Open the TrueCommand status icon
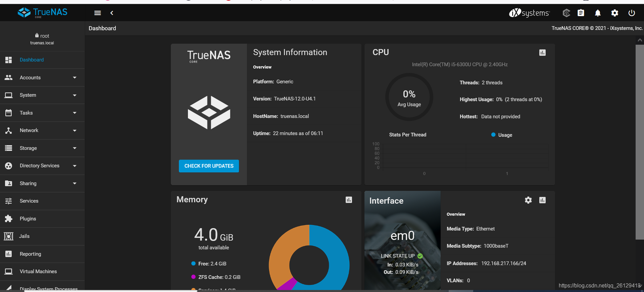644x292 pixels. (566, 13)
